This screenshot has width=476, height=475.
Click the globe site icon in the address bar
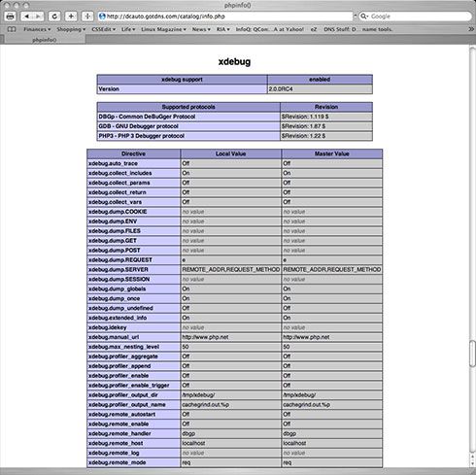point(102,17)
